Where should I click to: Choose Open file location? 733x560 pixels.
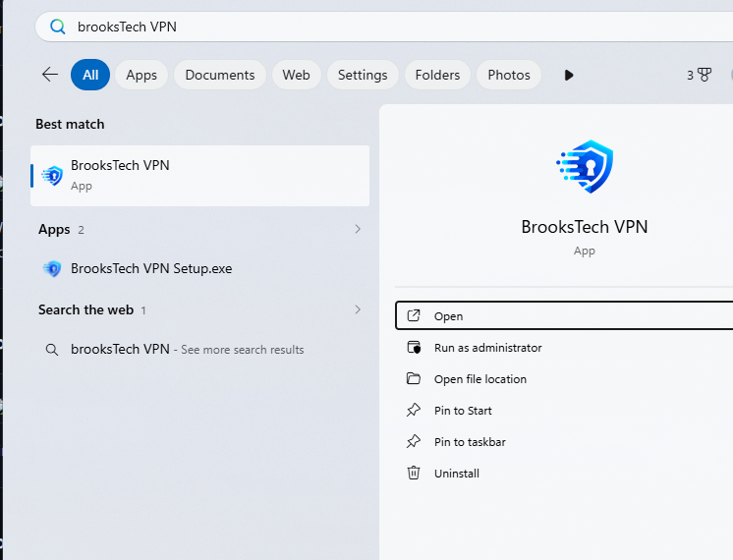coord(564,379)
